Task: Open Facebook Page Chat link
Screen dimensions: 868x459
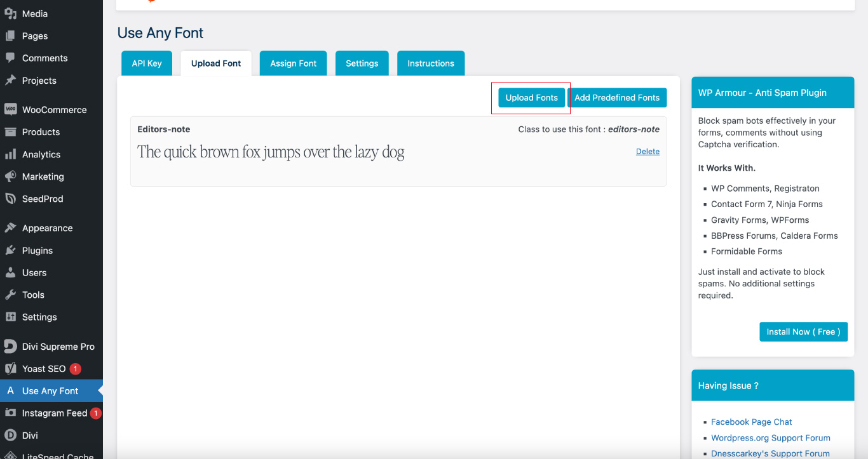Action: click(x=752, y=422)
